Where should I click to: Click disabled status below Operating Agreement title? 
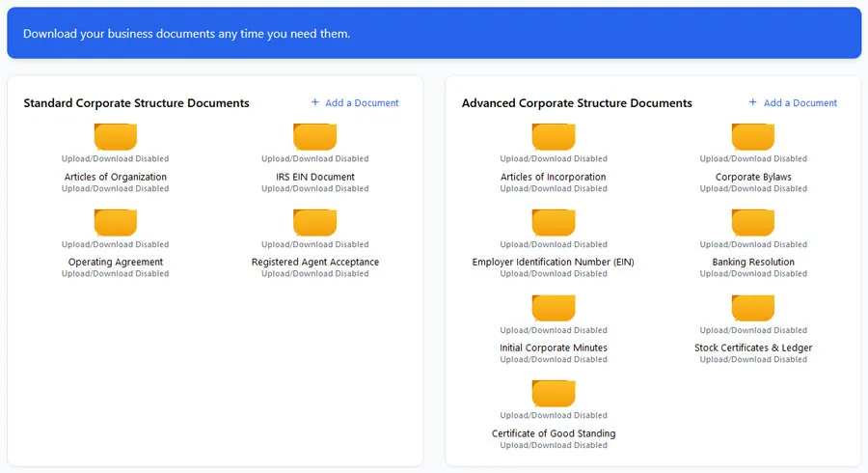[115, 273]
